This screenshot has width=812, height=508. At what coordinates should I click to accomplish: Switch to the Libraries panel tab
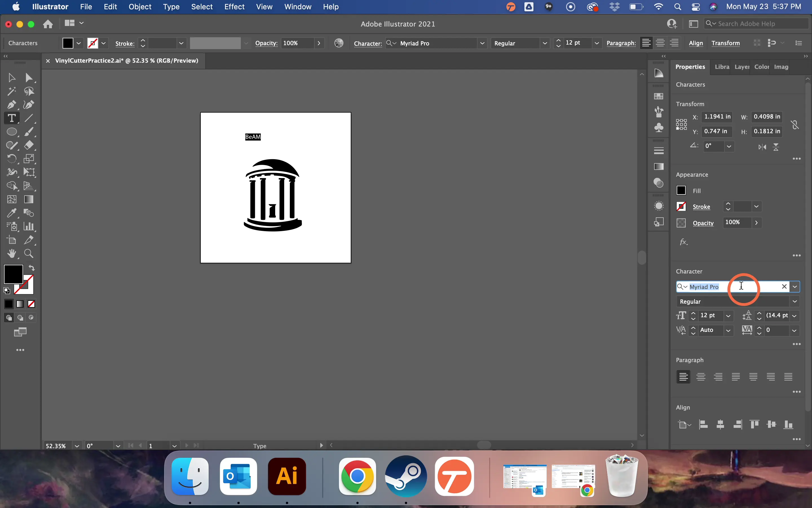[722, 67]
